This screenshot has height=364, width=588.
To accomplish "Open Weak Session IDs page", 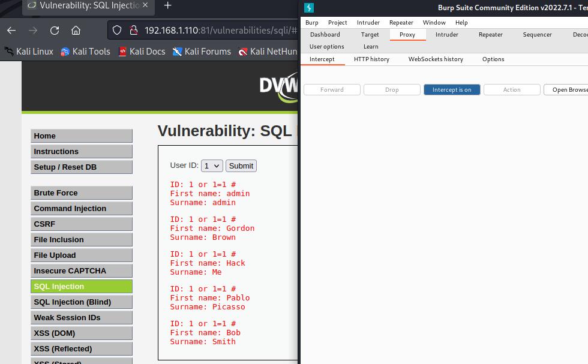I will point(82,317).
